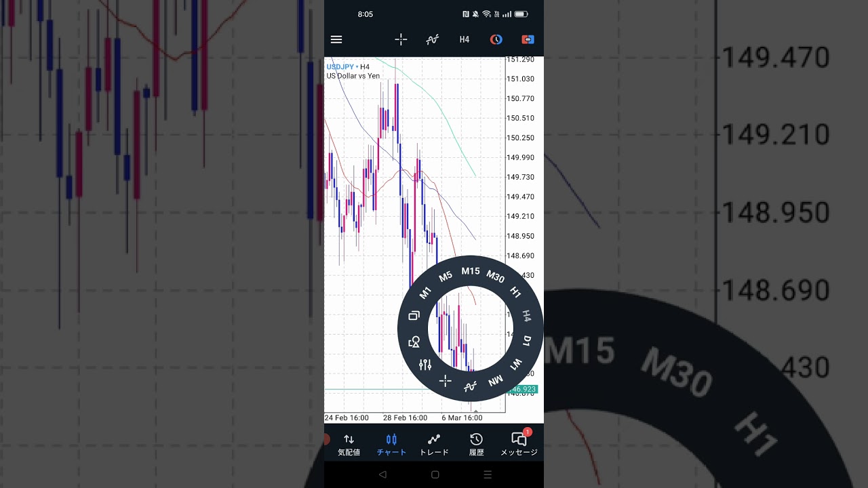Screen dimensions: 868x488
Task: Select M15 timeframe on the radial menu
Action: 470,271
